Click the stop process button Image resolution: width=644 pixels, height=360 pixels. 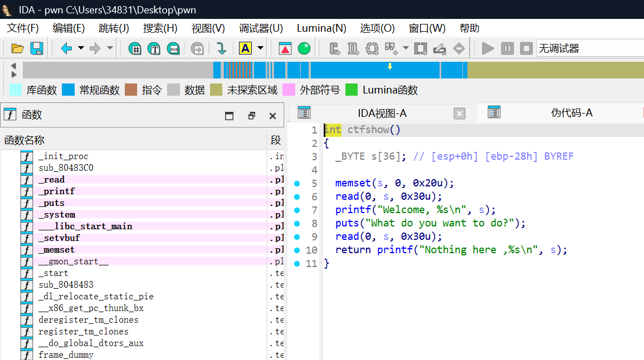coord(526,48)
